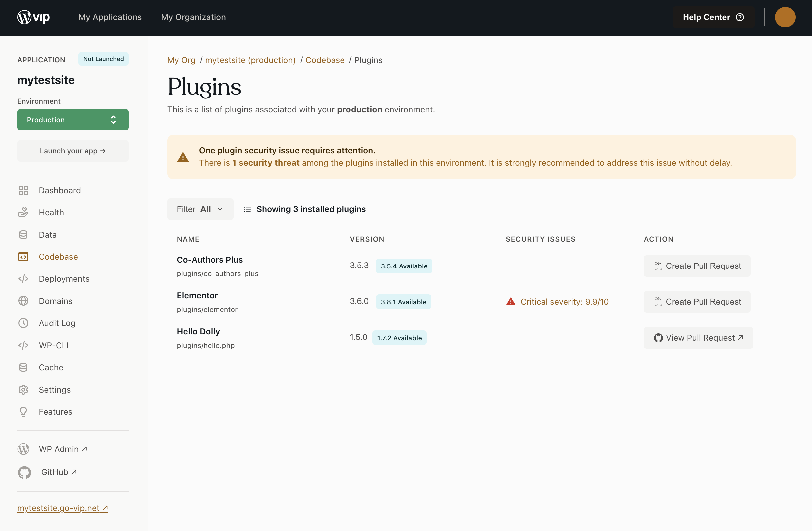Screen dimensions: 812x531
Task: Go to My Organization
Action: [193, 17]
